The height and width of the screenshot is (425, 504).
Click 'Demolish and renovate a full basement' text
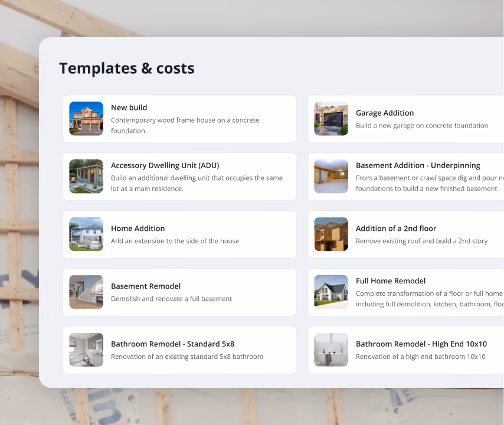click(x=171, y=299)
